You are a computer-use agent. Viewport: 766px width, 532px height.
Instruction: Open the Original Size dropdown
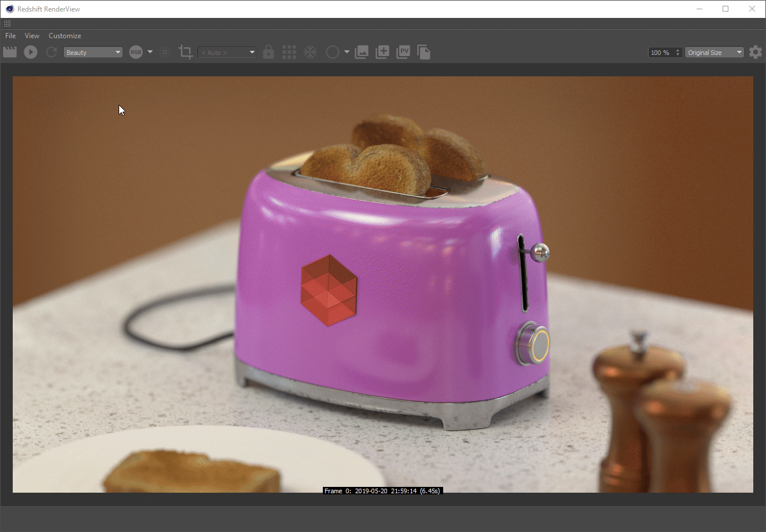coord(715,52)
